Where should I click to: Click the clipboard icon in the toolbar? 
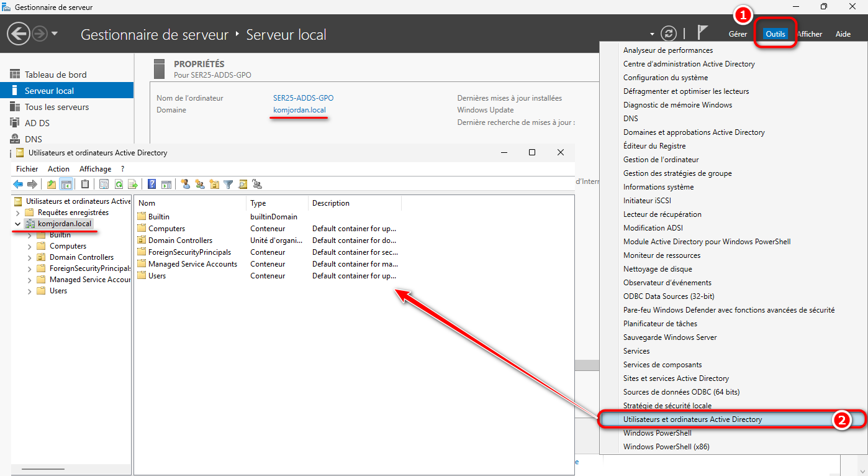click(x=85, y=184)
